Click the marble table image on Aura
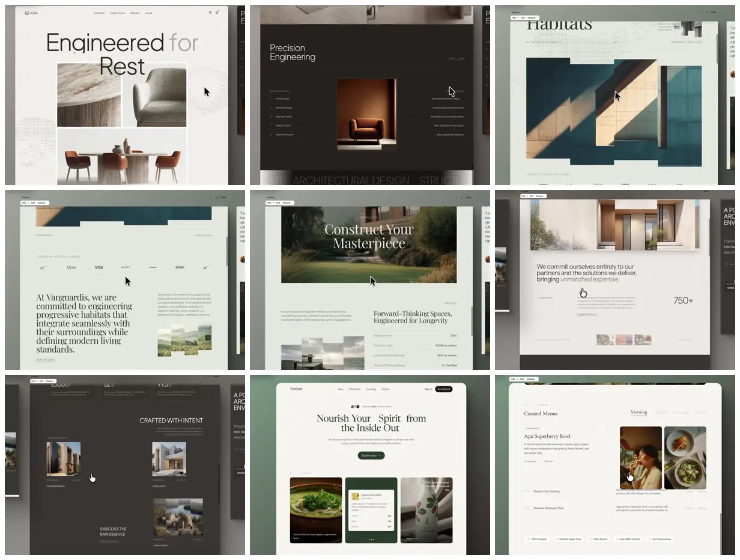Viewport: 740px width, 560px height. point(89,95)
